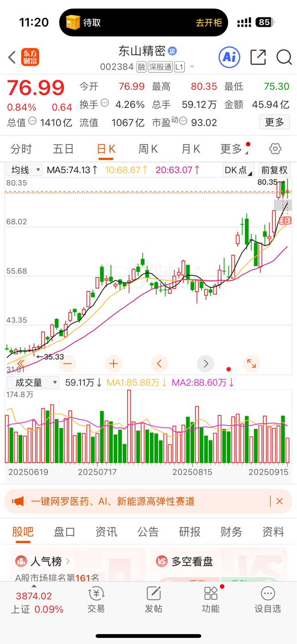Open the 多空看盘 card
Viewport: 297px width, 644px height.
tap(219, 565)
